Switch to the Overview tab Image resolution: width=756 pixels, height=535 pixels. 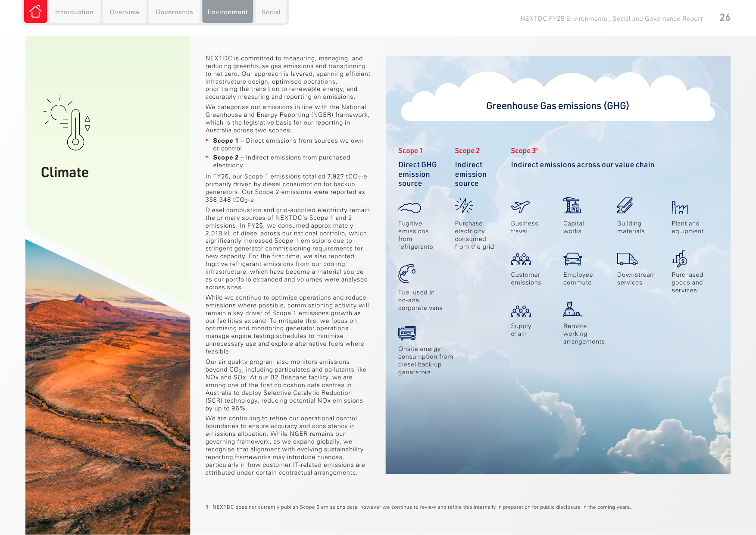pyautogui.click(x=125, y=12)
